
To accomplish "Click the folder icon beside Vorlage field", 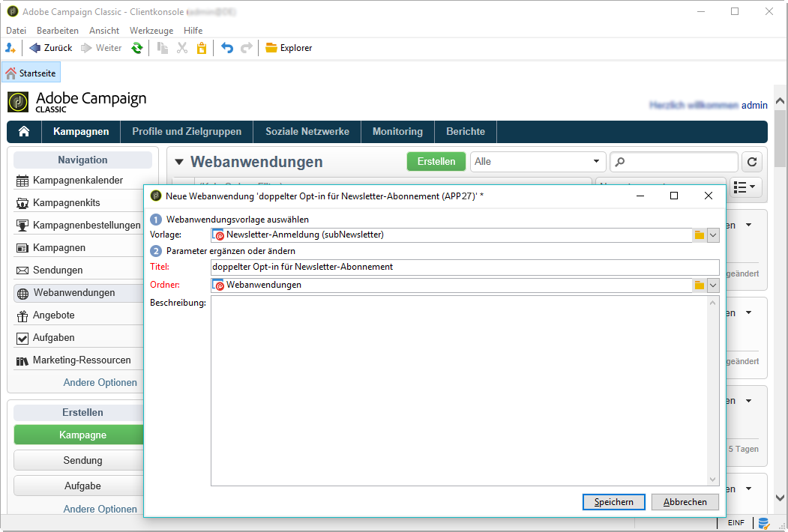I will pos(699,235).
